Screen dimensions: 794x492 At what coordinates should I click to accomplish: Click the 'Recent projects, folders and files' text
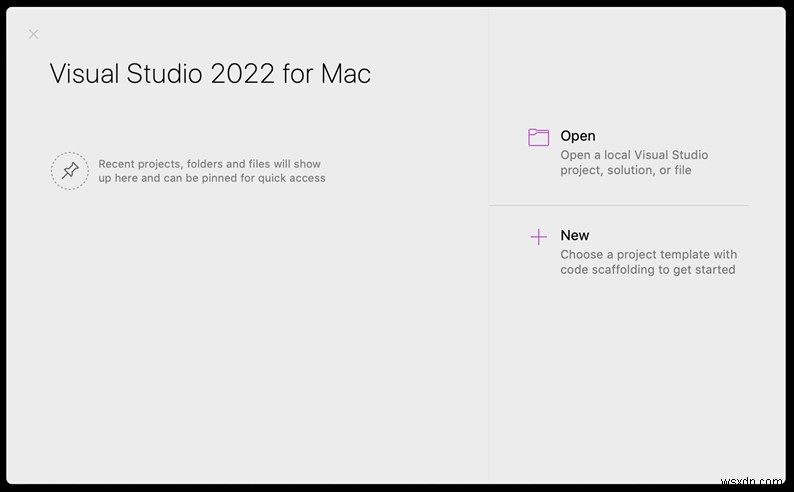(212, 171)
